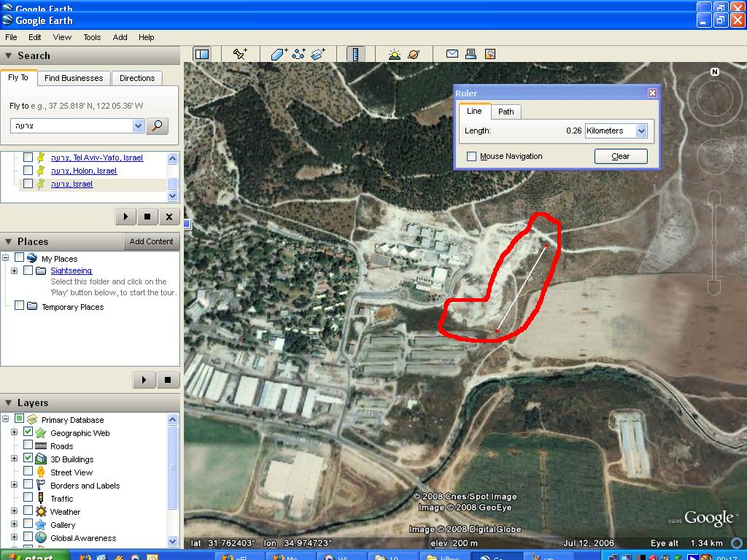This screenshot has height=560, width=747.
Task: Expand the Borders and Labels group
Action: pos(15,485)
